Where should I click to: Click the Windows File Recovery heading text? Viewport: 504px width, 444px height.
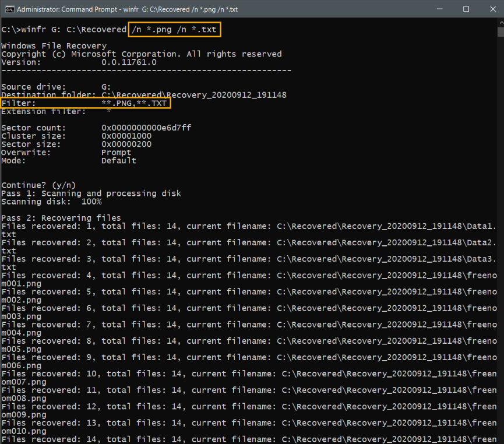pyautogui.click(x=54, y=45)
